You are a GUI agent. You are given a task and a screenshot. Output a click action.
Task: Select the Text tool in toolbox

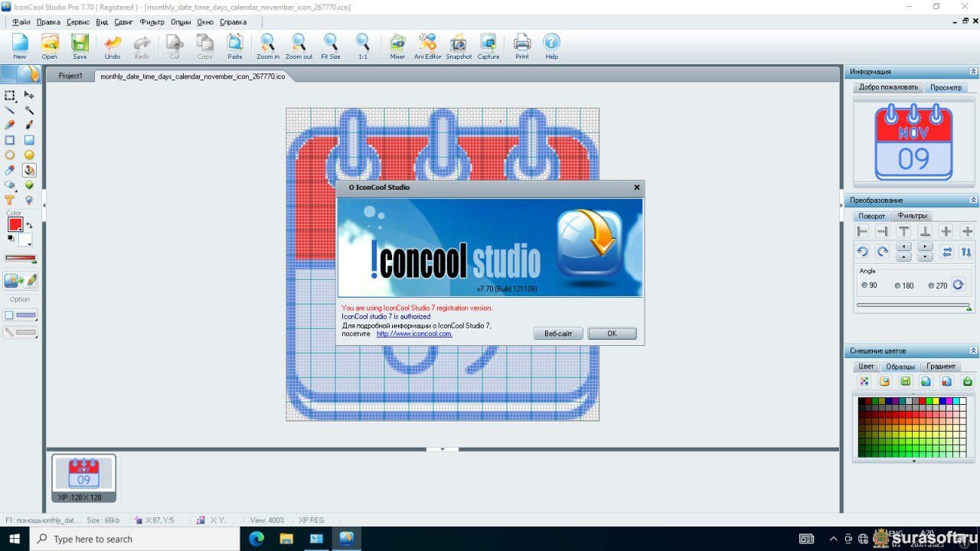10,200
